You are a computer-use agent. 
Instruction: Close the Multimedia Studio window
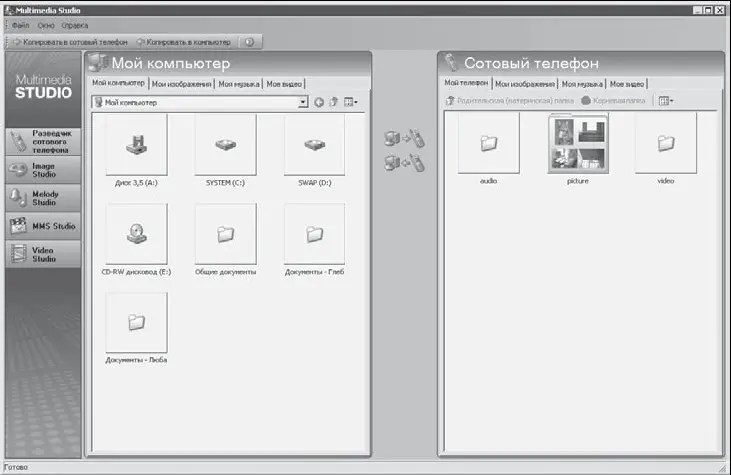tap(719, 10)
